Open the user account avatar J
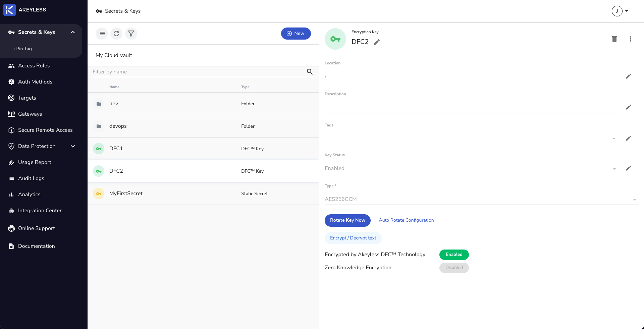 617,11
